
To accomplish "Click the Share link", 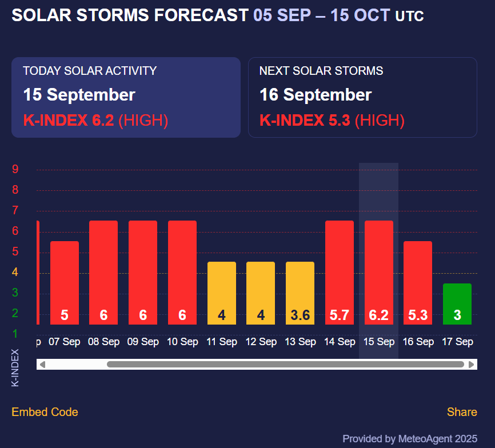I will (462, 412).
